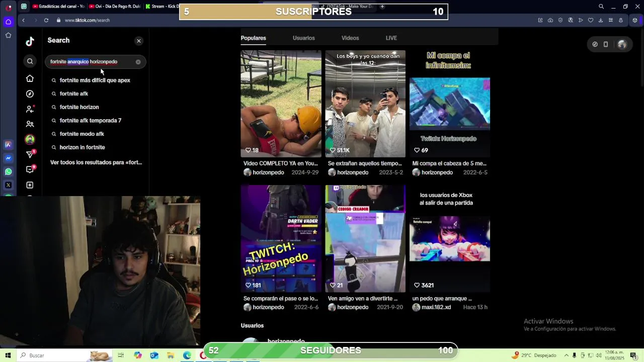644x362 pixels.
Task: Select suggestion 'fortnite más difícil que apex'
Action: tap(95, 80)
